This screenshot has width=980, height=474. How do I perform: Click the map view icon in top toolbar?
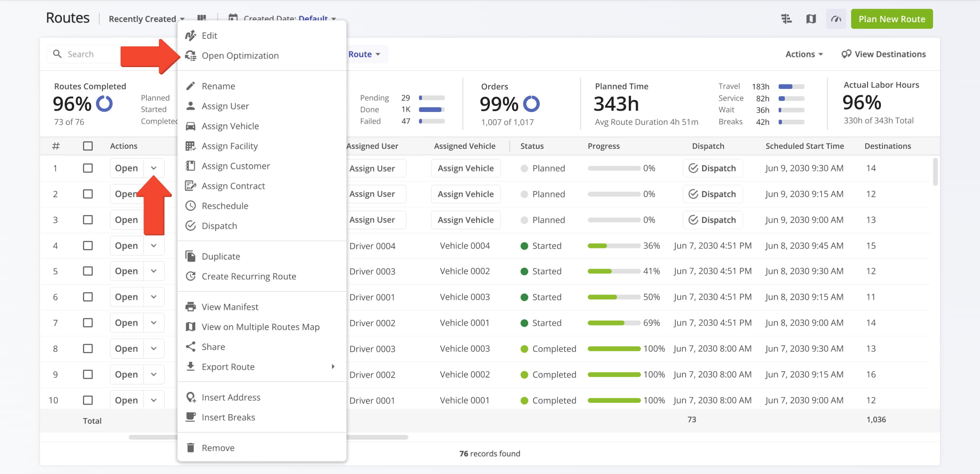point(811,19)
